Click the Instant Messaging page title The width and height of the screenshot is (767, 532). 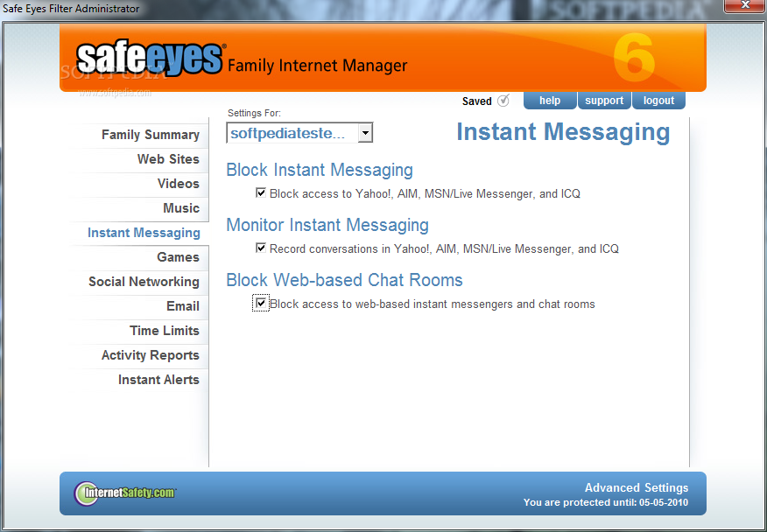(563, 132)
